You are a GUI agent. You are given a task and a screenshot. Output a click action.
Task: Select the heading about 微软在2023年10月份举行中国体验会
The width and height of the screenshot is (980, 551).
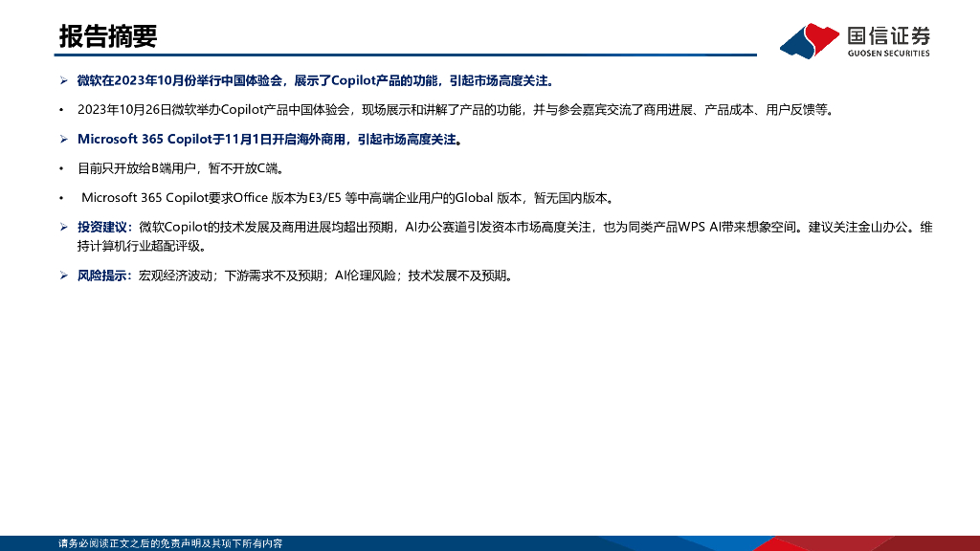tap(316, 80)
